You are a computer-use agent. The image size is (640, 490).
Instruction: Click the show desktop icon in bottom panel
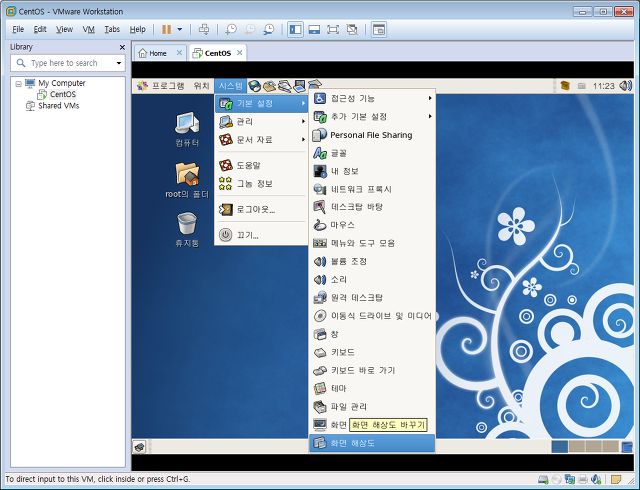pos(139,447)
